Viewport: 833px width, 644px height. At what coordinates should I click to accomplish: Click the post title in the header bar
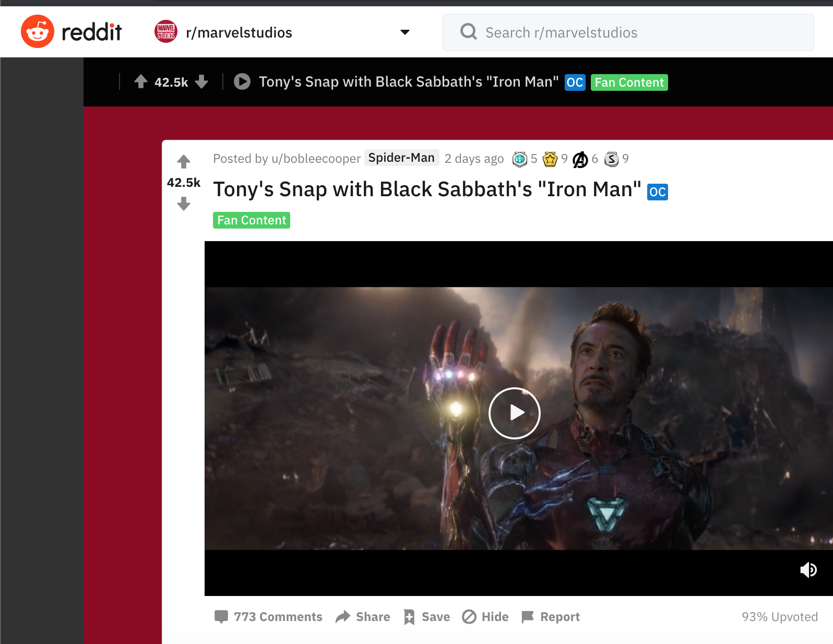coord(409,82)
